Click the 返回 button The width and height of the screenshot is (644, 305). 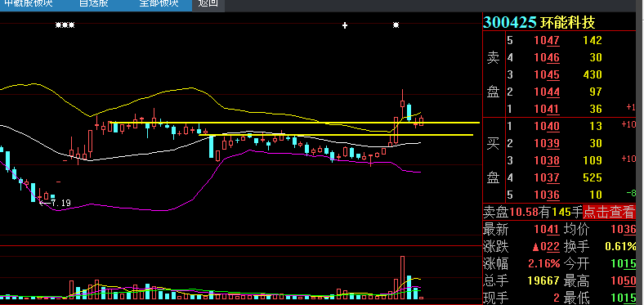[208, 4]
